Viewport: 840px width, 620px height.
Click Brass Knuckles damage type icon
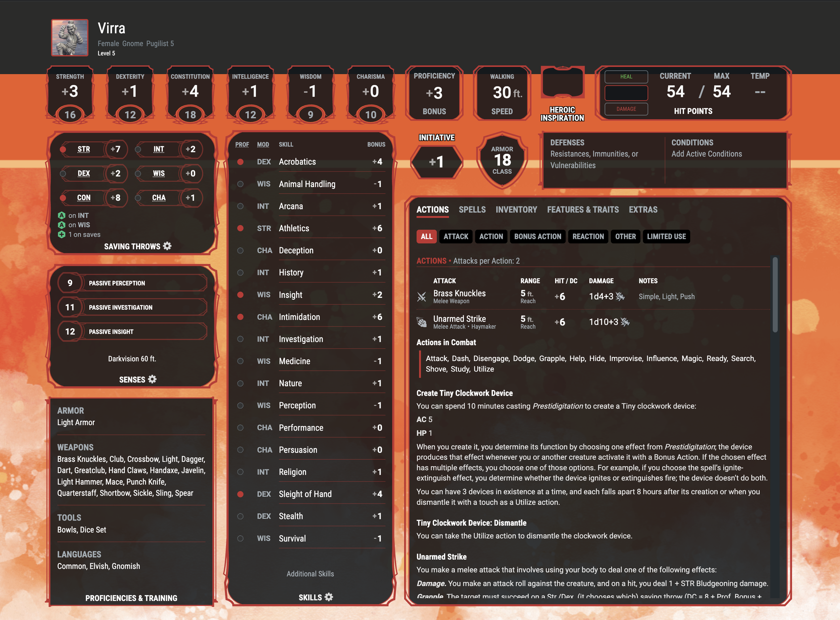click(620, 297)
